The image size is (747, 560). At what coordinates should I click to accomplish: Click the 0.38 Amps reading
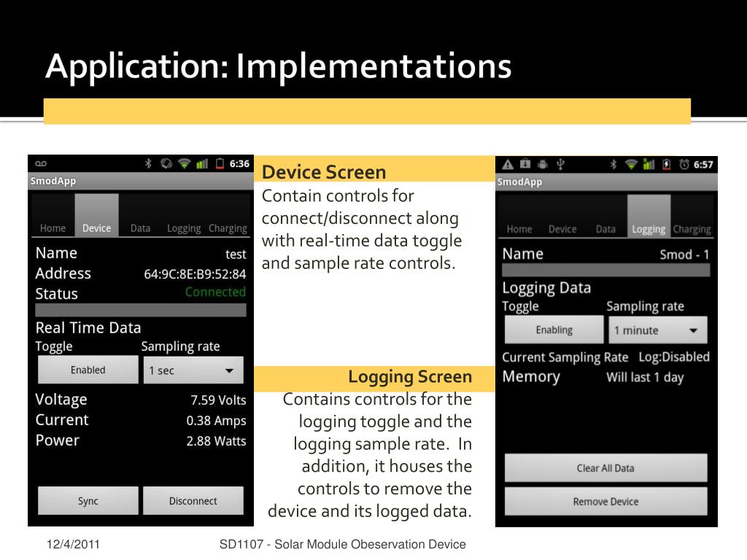216,421
